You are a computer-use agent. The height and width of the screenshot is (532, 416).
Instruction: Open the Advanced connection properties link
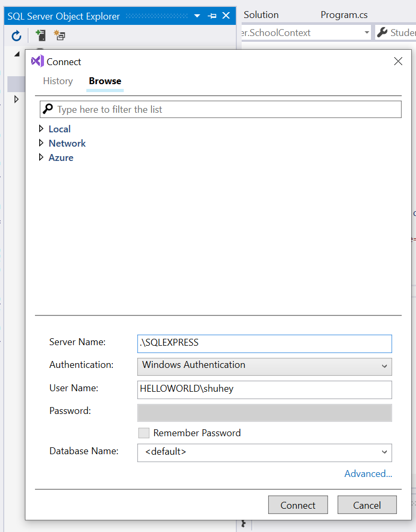(x=368, y=474)
